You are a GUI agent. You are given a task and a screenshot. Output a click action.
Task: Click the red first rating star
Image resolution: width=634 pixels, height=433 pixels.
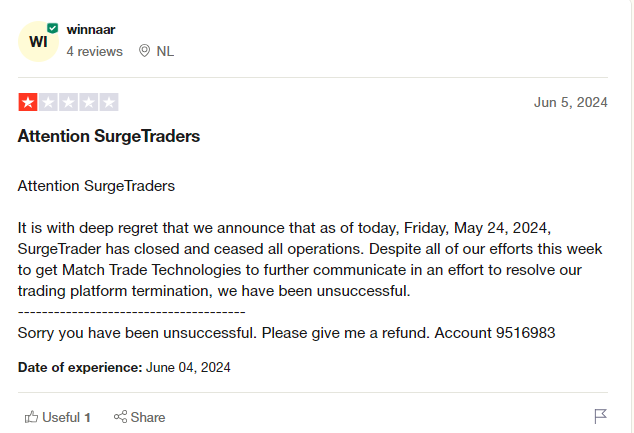[x=27, y=102]
